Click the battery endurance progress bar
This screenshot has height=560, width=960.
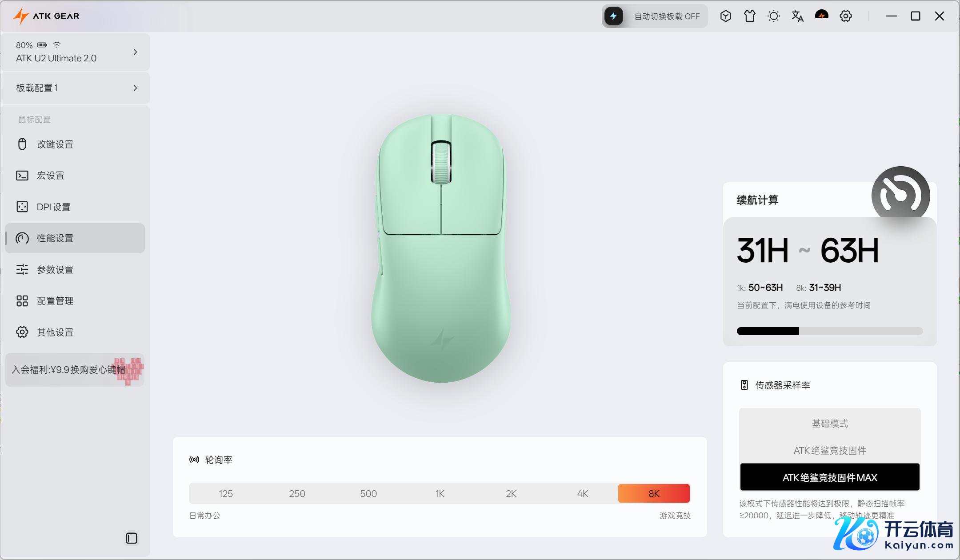[x=829, y=331]
